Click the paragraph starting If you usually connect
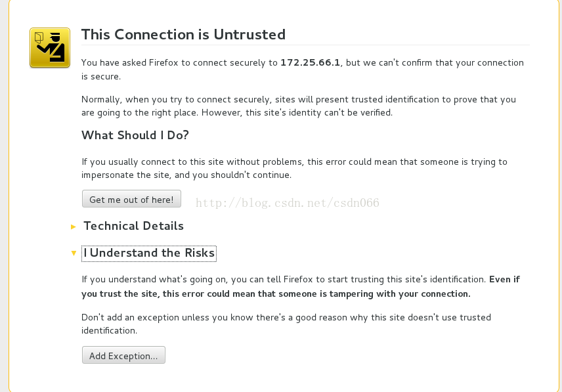This screenshot has height=392, width=562. (x=294, y=168)
